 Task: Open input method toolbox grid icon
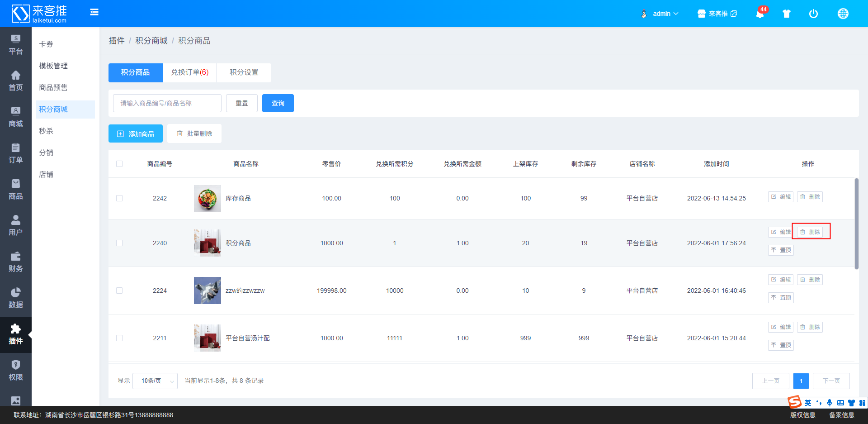[862, 403]
